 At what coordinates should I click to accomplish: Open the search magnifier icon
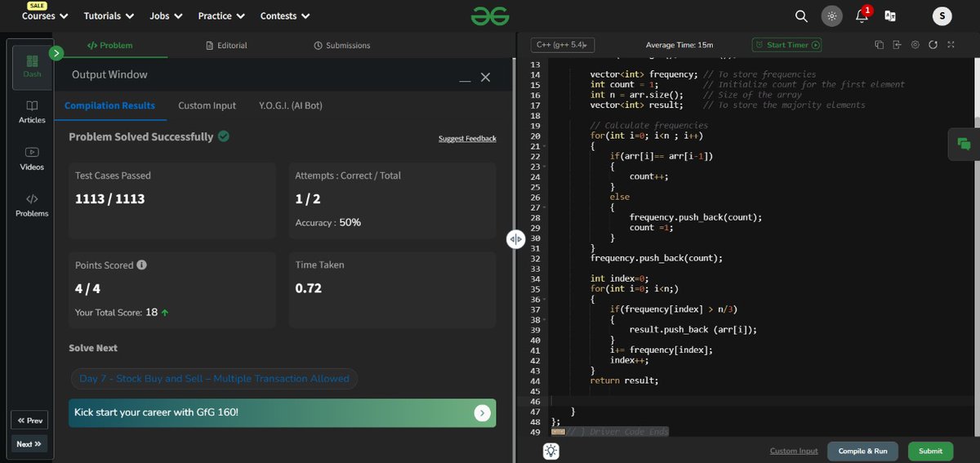tap(801, 16)
